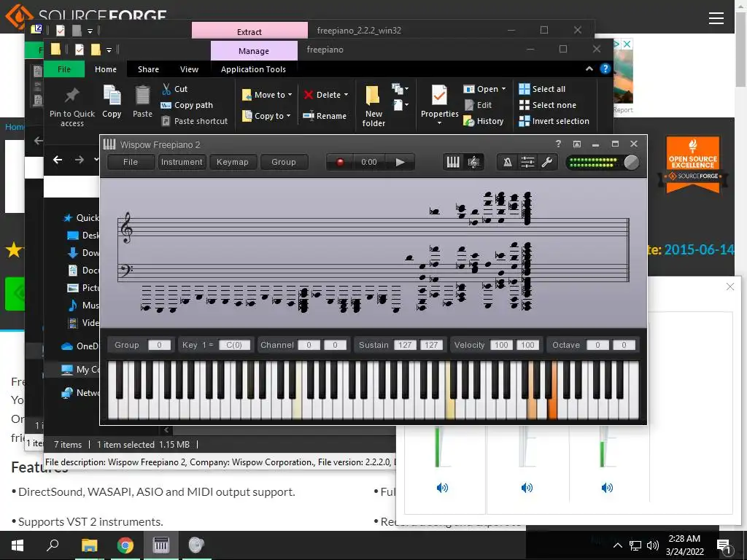The height and width of the screenshot is (560, 747).
Task: Open Freepiano help question mark icon
Action: click(x=558, y=144)
